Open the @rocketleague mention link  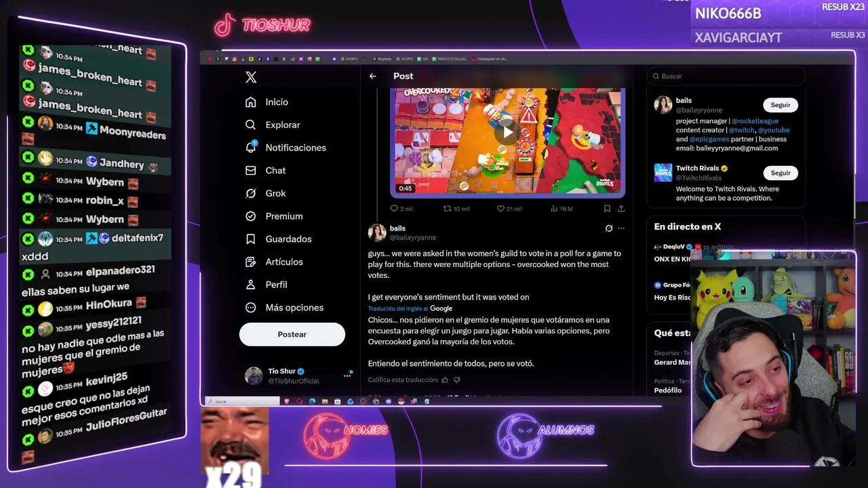[755, 121]
